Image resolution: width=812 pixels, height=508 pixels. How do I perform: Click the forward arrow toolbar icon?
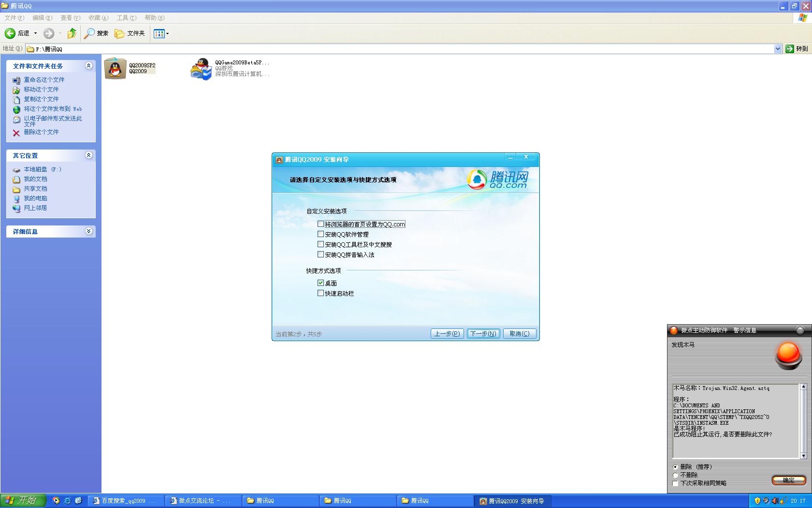coord(49,33)
